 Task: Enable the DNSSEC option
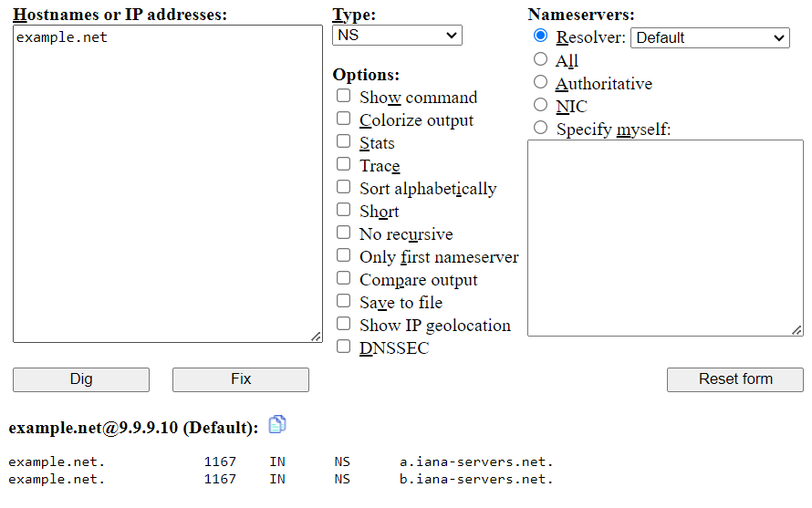[x=343, y=347]
